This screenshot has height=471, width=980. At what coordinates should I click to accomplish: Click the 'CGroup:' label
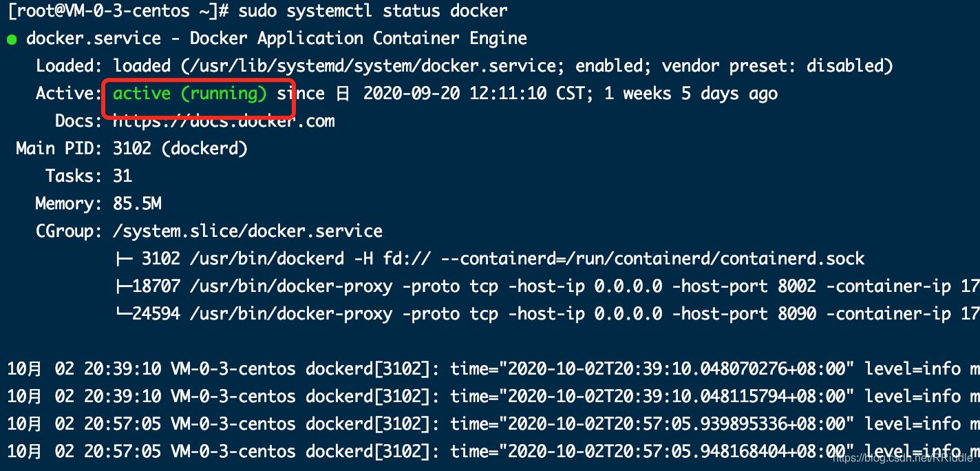69,231
